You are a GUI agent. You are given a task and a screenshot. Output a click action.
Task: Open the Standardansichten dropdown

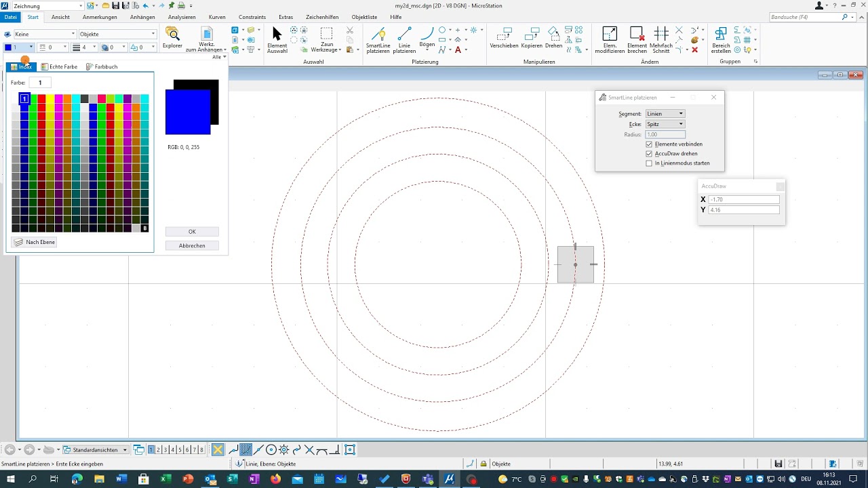96,449
